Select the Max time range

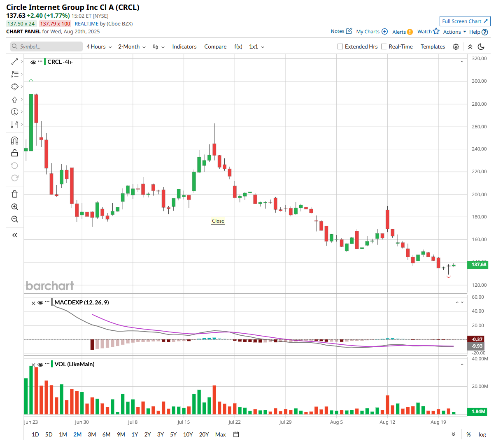(221, 434)
